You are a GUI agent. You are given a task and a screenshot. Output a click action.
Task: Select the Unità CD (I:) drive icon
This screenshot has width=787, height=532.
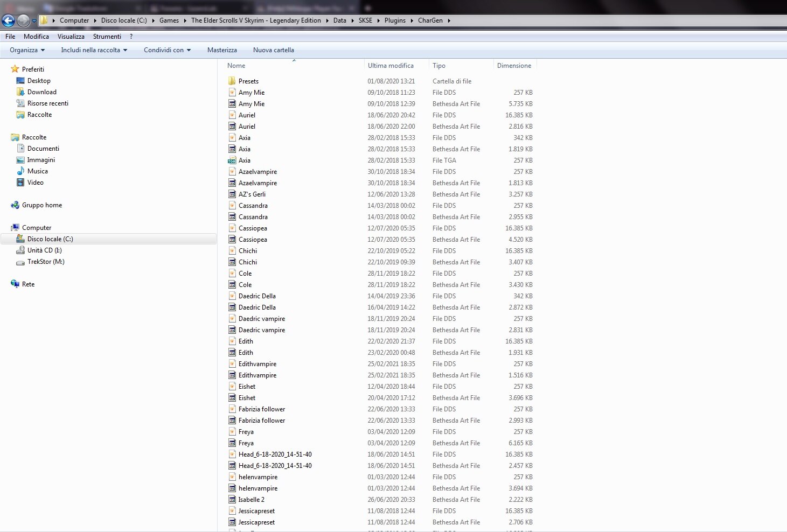[21, 250]
